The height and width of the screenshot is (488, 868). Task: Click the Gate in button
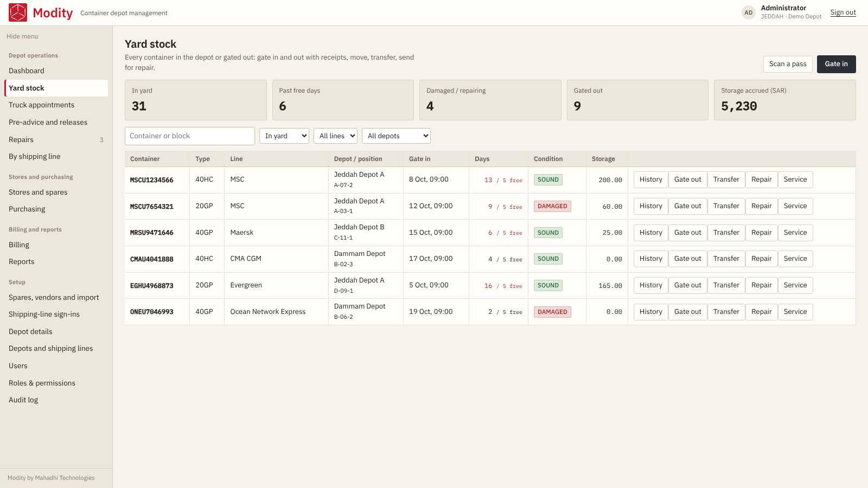point(837,64)
